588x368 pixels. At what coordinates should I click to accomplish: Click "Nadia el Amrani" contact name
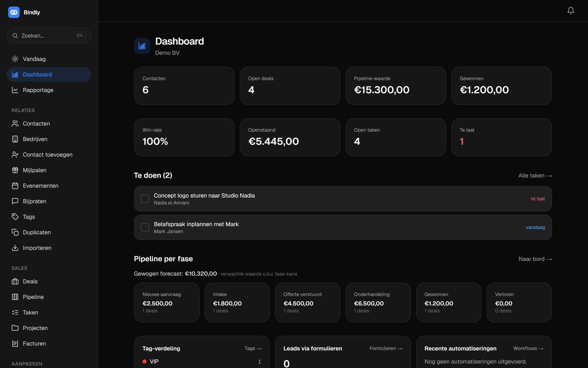(171, 203)
